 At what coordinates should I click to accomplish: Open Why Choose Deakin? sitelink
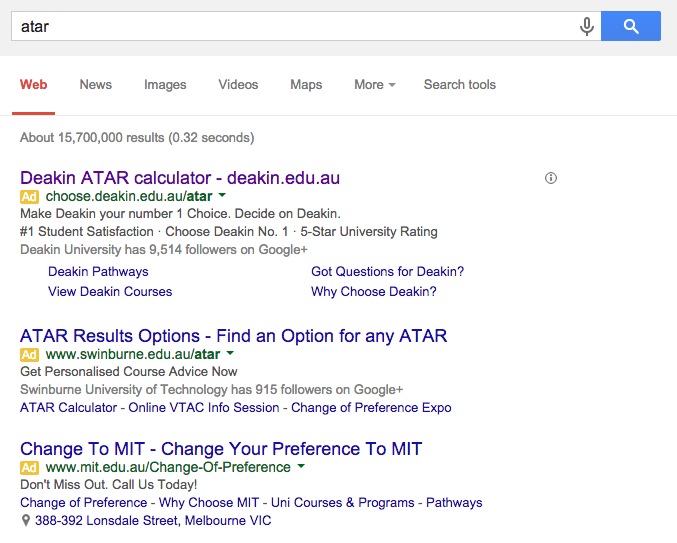pyautogui.click(x=373, y=291)
